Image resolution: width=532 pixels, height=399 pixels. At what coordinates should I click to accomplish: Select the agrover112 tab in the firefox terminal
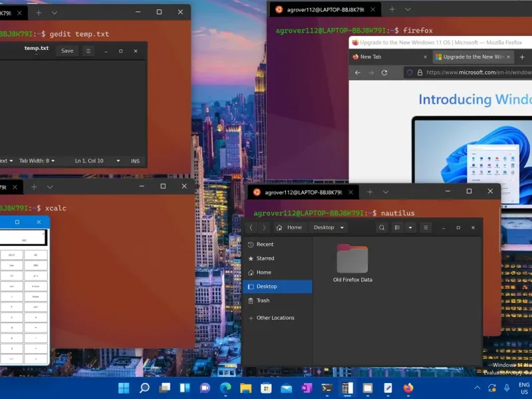pyautogui.click(x=325, y=10)
